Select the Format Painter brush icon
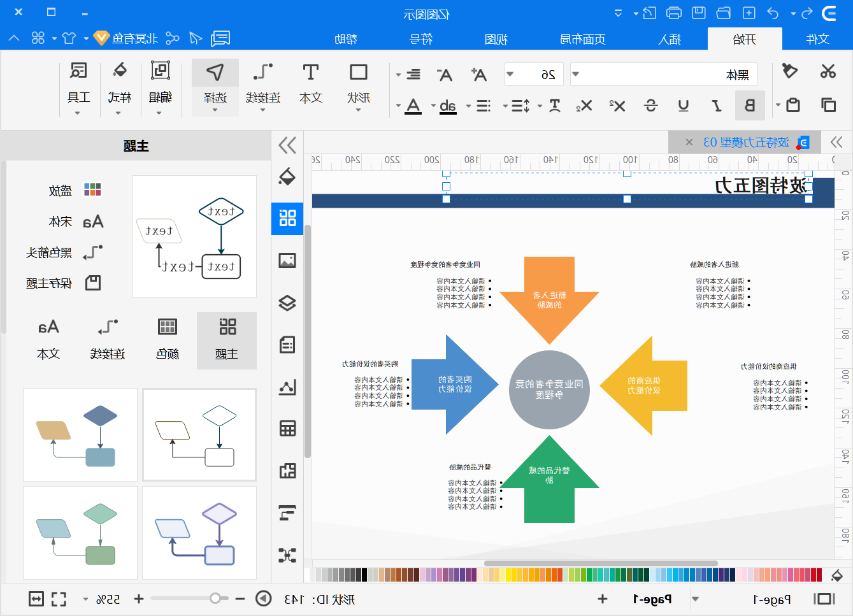The width and height of the screenshot is (853, 616). click(790, 71)
